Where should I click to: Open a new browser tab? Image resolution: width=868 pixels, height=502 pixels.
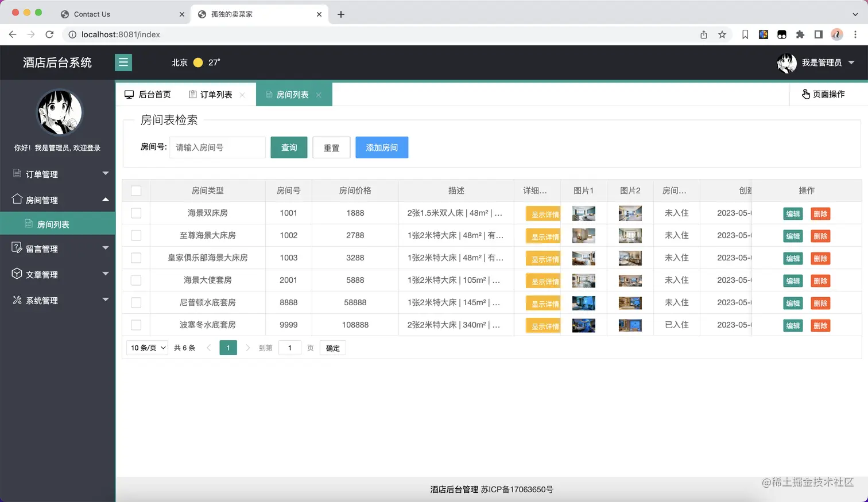pyautogui.click(x=341, y=14)
